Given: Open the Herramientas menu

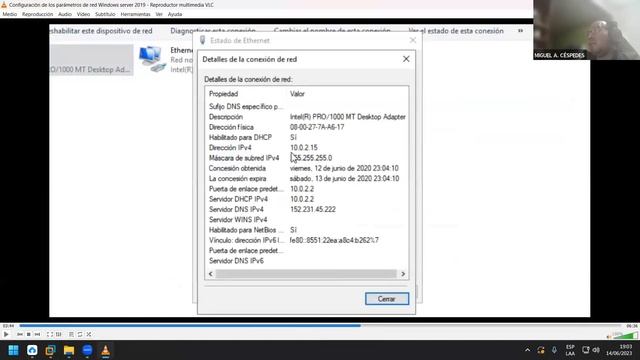Looking at the screenshot, I should click(136, 14).
